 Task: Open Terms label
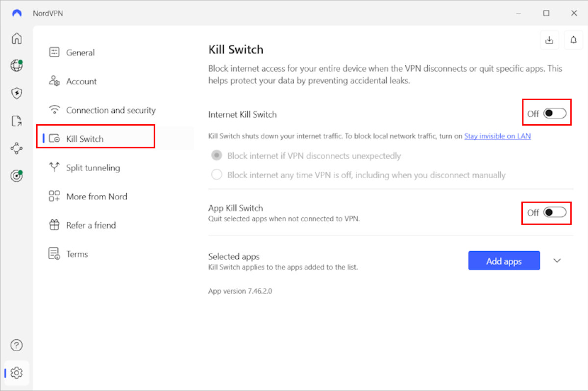pos(77,254)
